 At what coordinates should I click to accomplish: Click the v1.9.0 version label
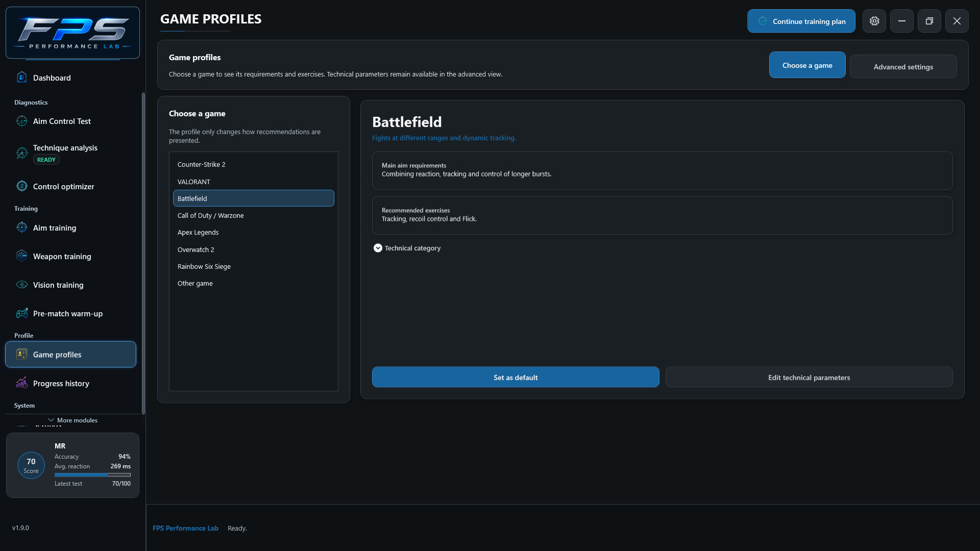(20, 528)
